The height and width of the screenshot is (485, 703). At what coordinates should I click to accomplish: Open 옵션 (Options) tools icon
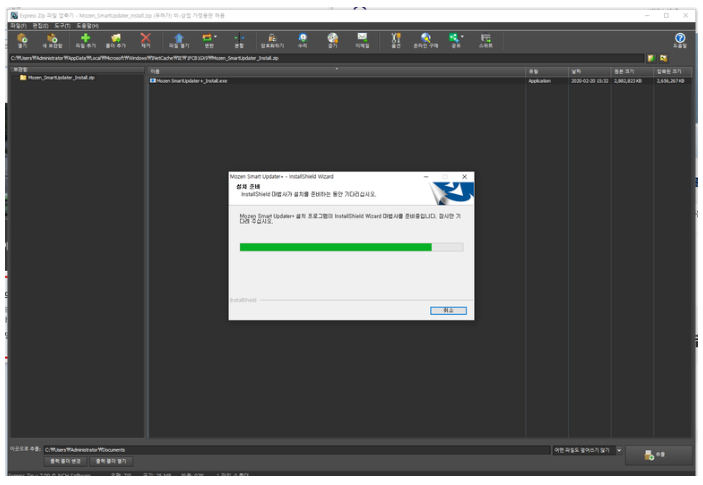click(x=396, y=40)
